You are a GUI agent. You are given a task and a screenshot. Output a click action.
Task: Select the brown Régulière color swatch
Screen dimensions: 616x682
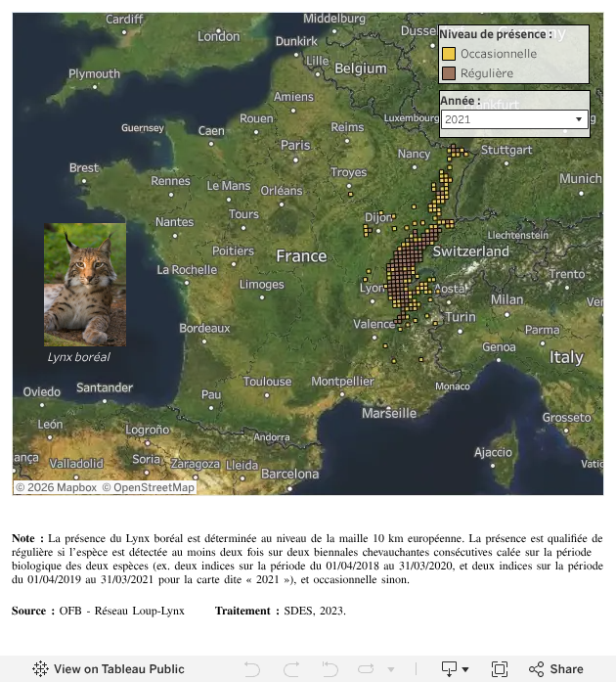[449, 73]
